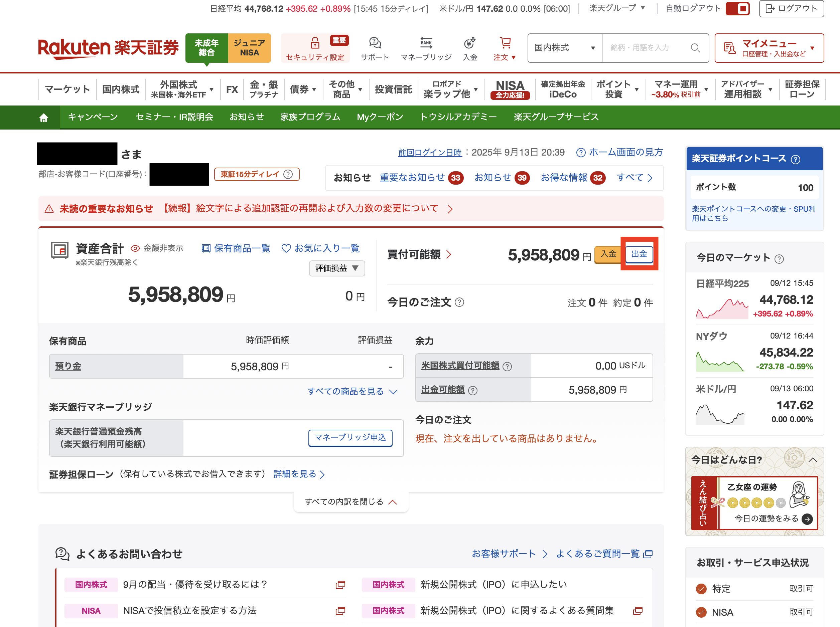The image size is (840, 627).
Task: Toggle 金額非表示 eye icon
Action: (x=135, y=248)
